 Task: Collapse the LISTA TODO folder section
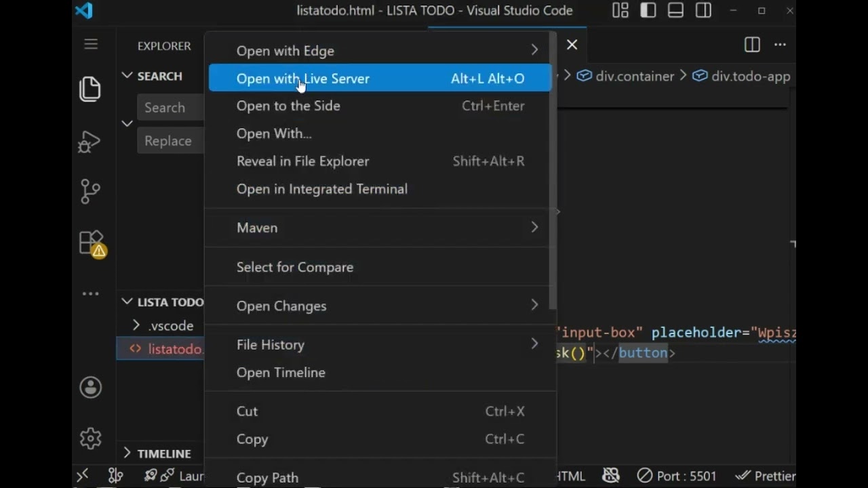[127, 302]
